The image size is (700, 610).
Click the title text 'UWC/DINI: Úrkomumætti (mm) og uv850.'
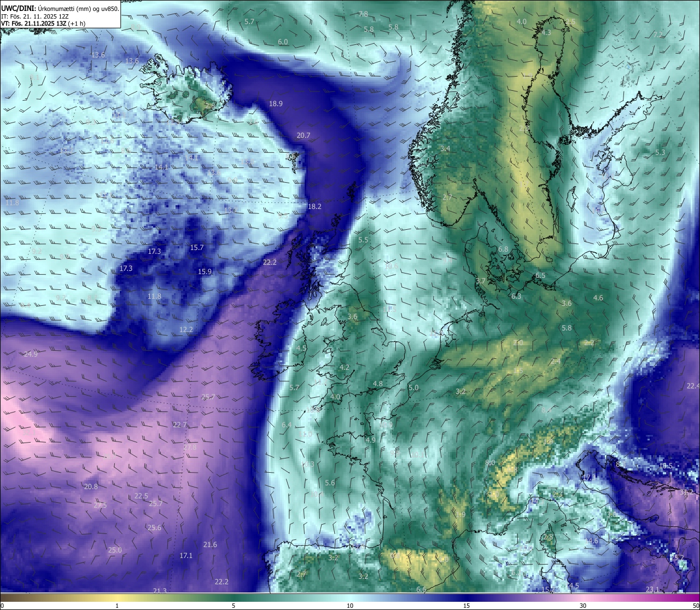(x=60, y=8)
